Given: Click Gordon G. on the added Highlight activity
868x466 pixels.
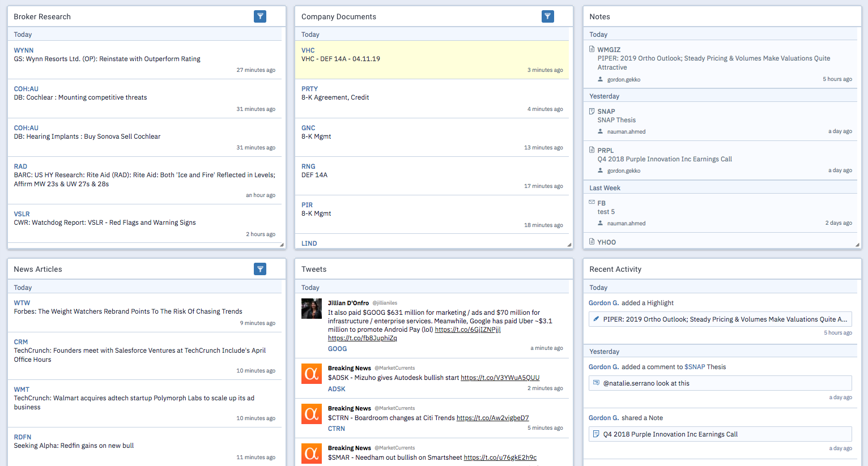Looking at the screenshot, I should pyautogui.click(x=604, y=303).
